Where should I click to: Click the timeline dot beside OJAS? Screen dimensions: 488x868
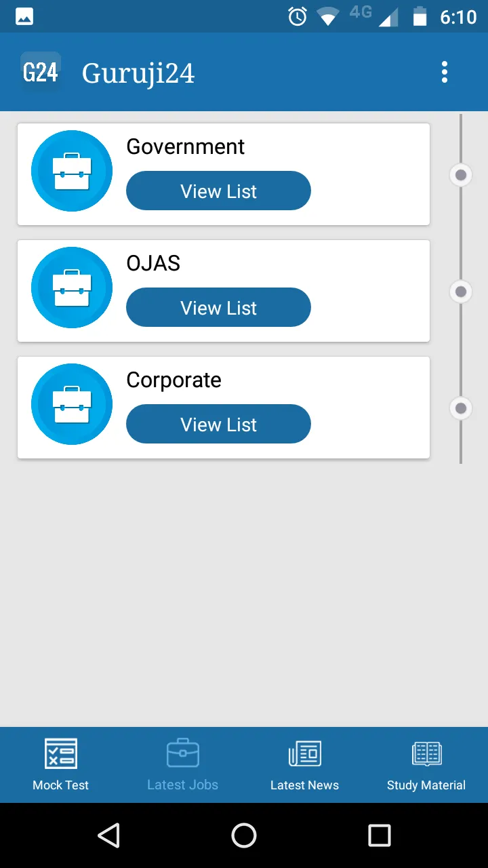point(461,292)
